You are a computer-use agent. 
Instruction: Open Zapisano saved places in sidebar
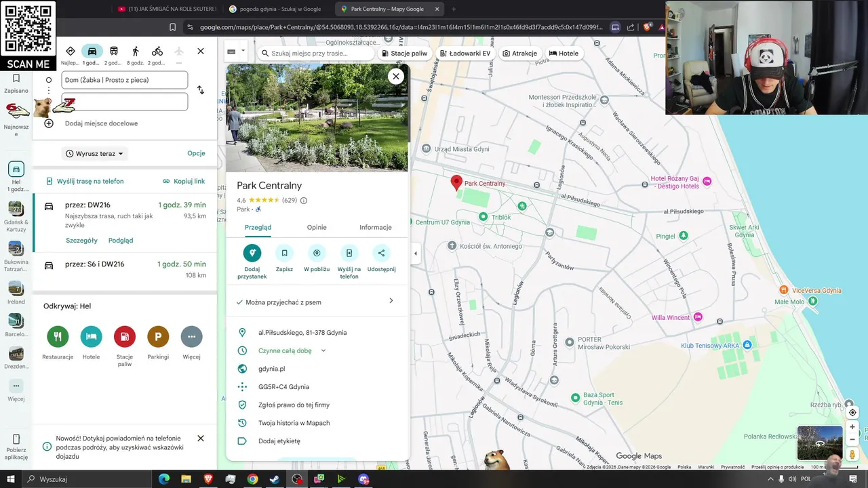click(16, 83)
